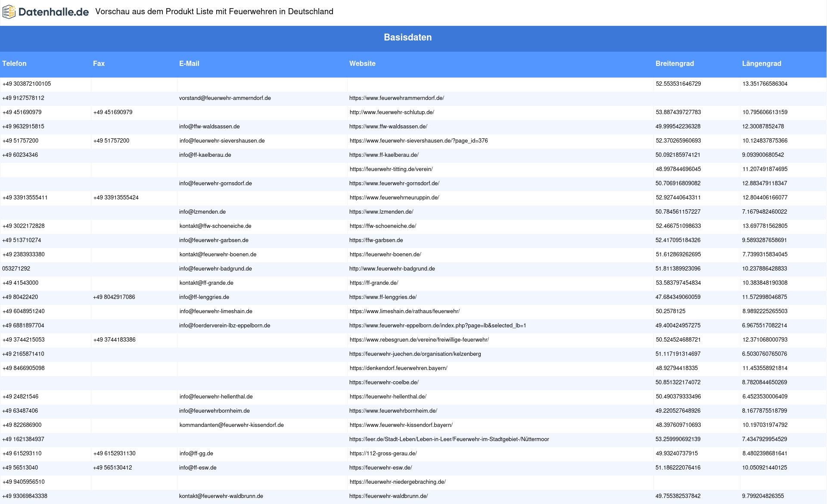827x504 pixels.
Task: Select email vorstand@feuerwehr-ammerndorf.de
Action: pyautogui.click(x=225, y=98)
